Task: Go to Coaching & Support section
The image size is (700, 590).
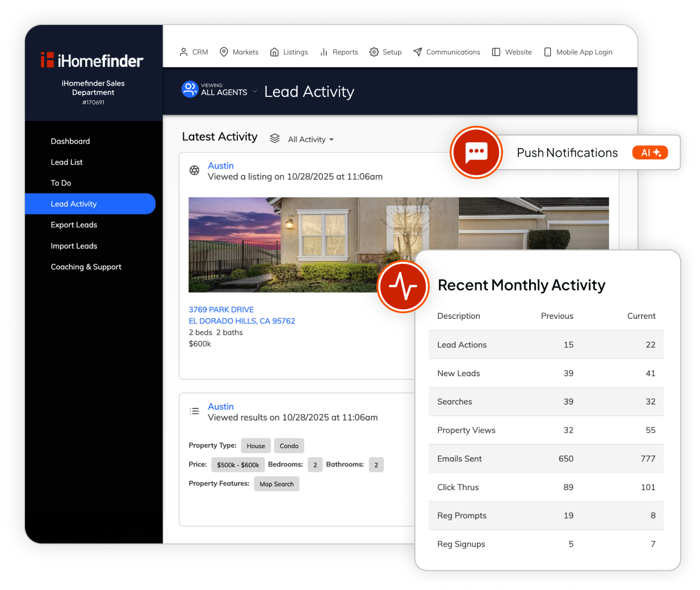Action: point(86,267)
